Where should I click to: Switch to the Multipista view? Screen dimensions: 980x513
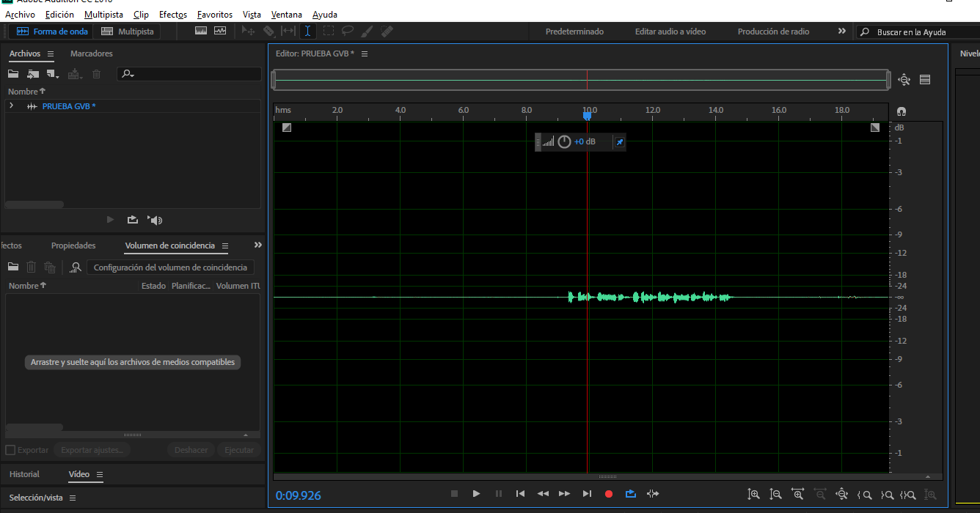click(x=128, y=32)
